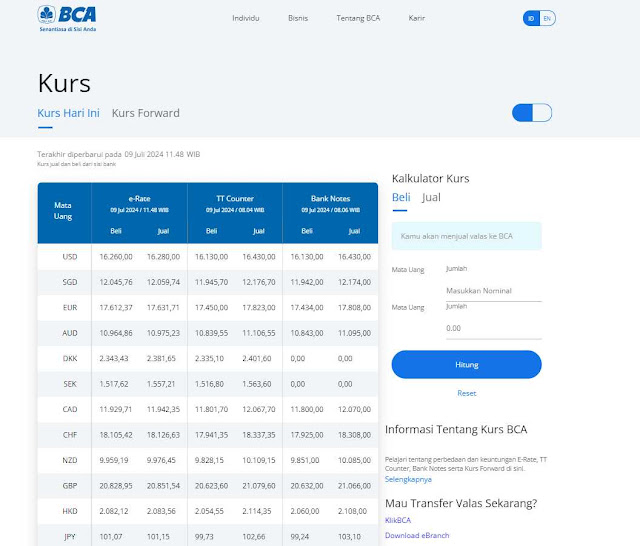Click the e-Rate column header
640x546 pixels.
coord(140,199)
